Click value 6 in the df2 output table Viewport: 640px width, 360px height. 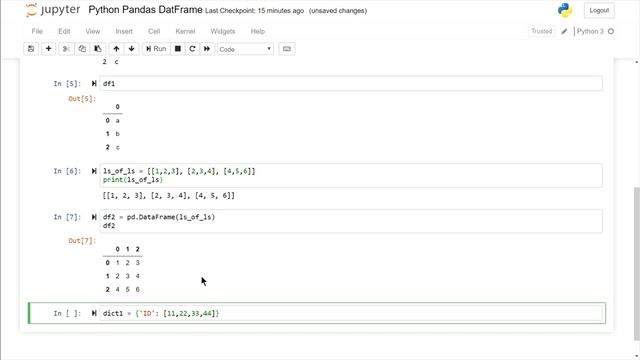pos(138,289)
